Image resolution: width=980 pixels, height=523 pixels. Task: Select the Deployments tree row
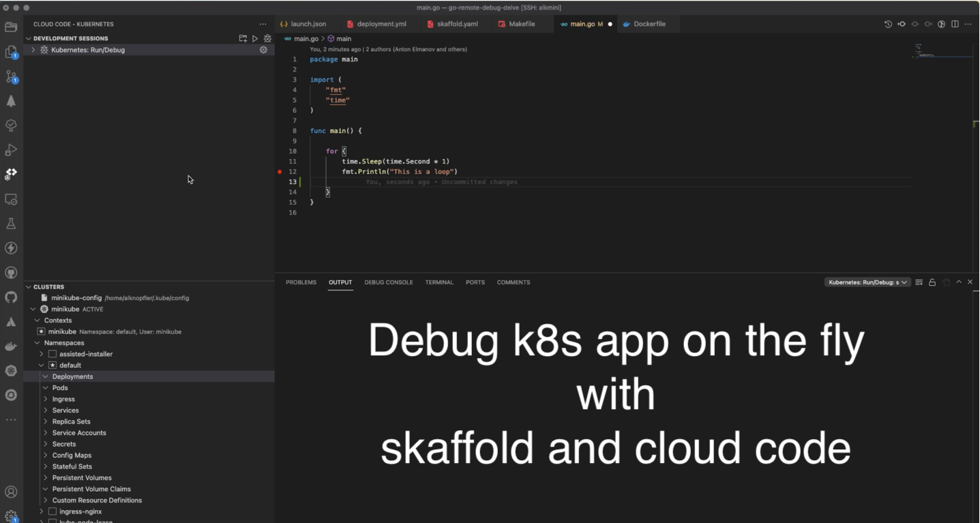tap(149, 376)
